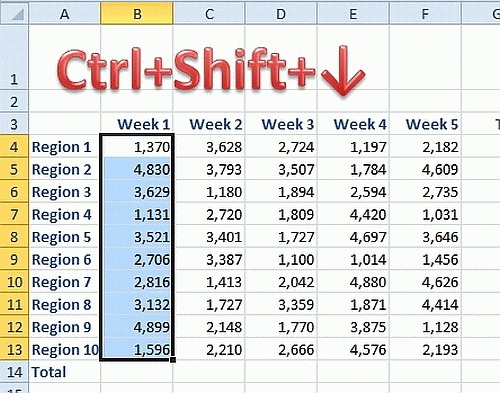
Task: Select the row 14 header
Action: 14,372
